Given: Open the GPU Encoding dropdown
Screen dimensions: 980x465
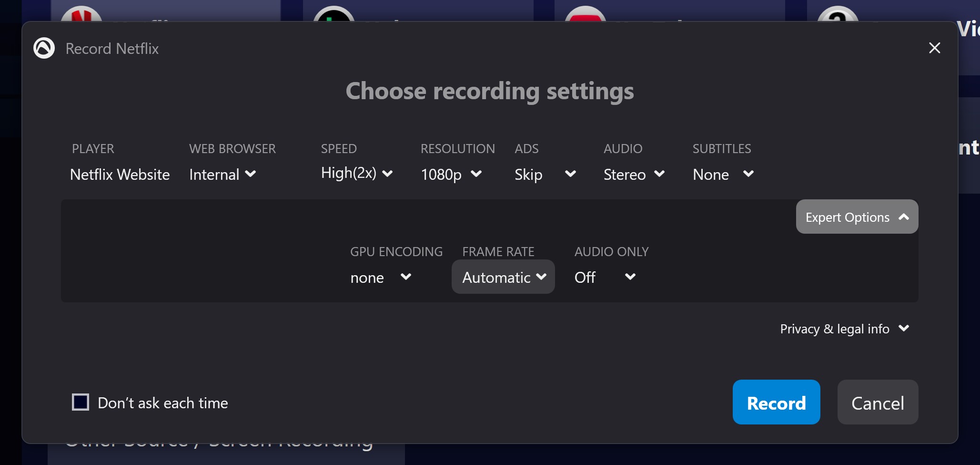Looking at the screenshot, I should (x=381, y=277).
